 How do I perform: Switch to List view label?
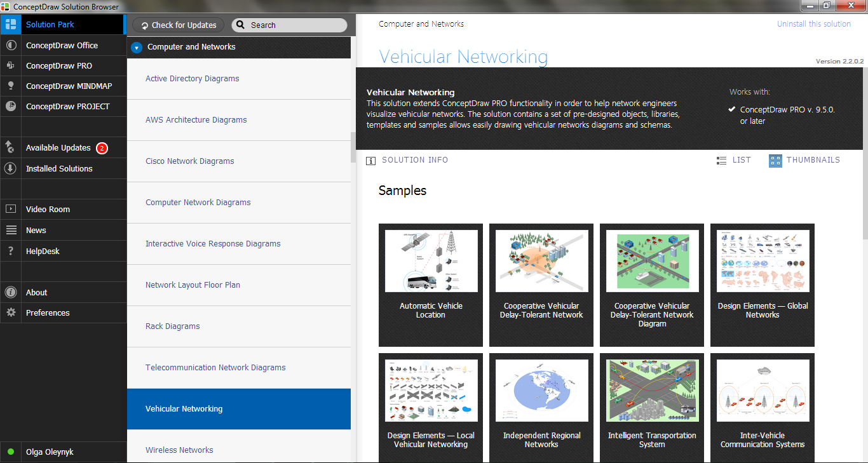coord(742,160)
